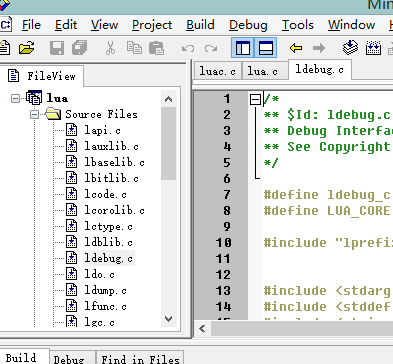This screenshot has height=364, width=393.
Task: Click the Compile file icon
Action: [350, 48]
